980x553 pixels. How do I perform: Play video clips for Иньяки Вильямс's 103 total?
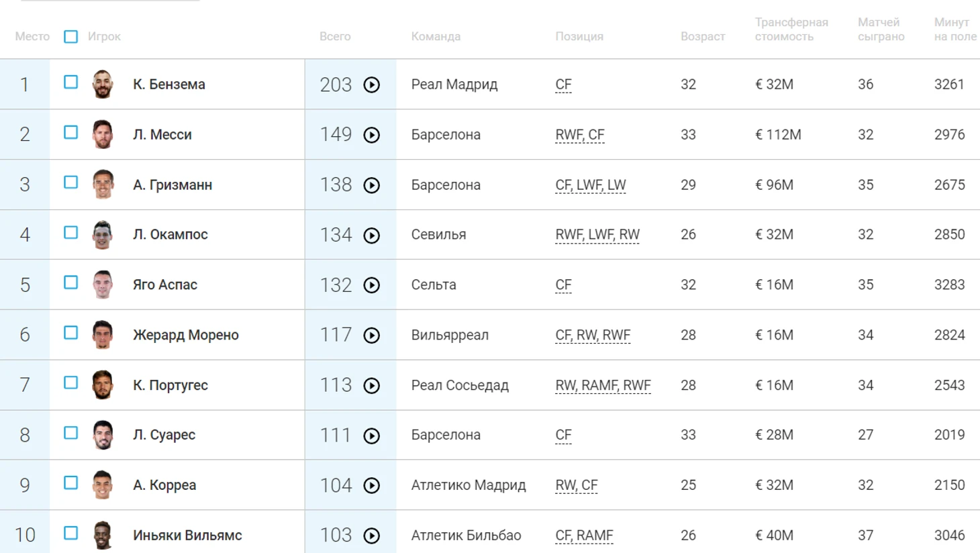(372, 536)
